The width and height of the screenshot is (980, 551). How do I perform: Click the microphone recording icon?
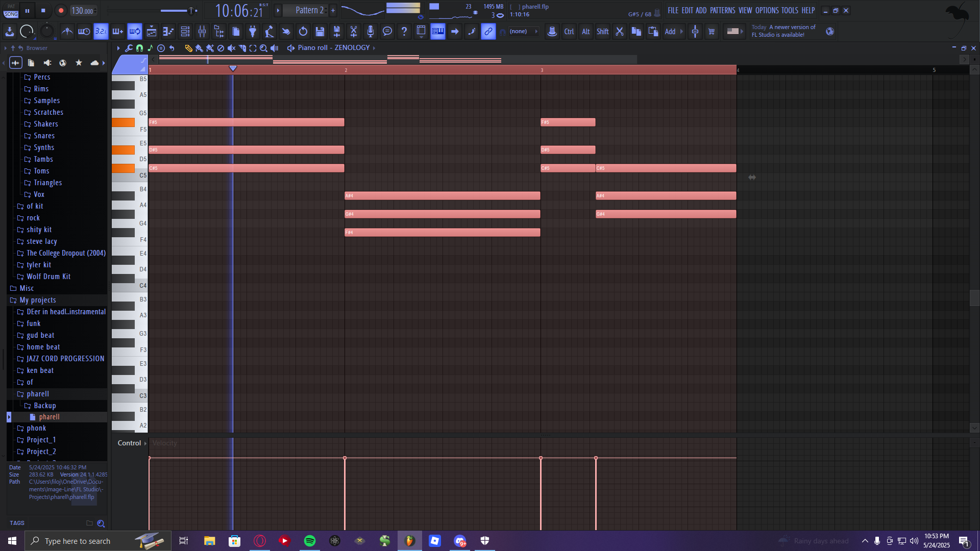click(x=371, y=32)
